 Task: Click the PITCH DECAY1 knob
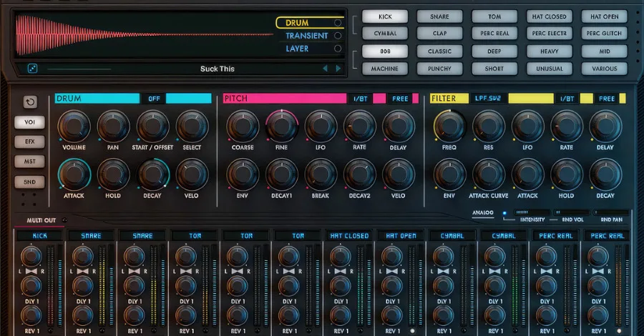pyautogui.click(x=282, y=174)
